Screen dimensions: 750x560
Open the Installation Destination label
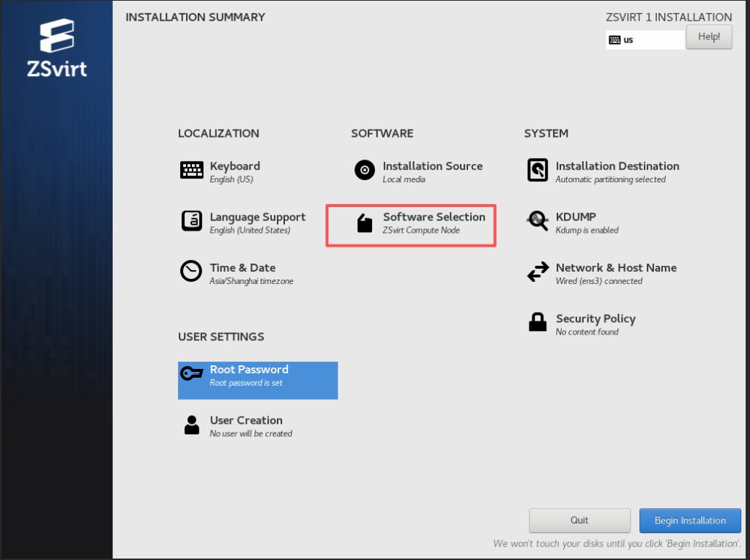[x=617, y=166]
